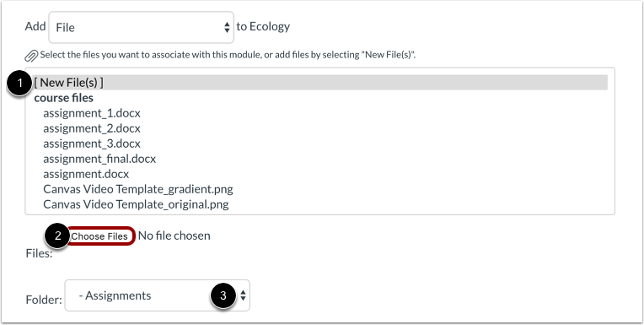The image size is (644, 325).
Task: Choose the assignment.docx entry
Action: click(x=86, y=174)
